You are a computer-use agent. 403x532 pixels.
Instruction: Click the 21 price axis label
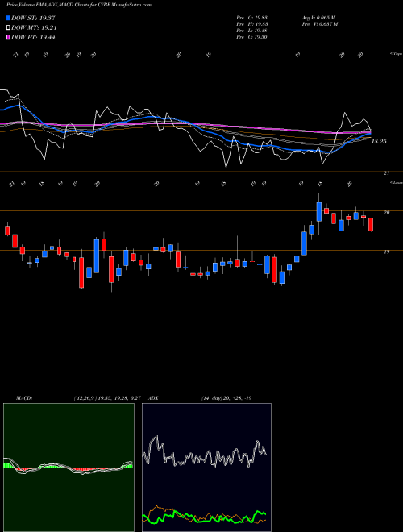pos(386,173)
